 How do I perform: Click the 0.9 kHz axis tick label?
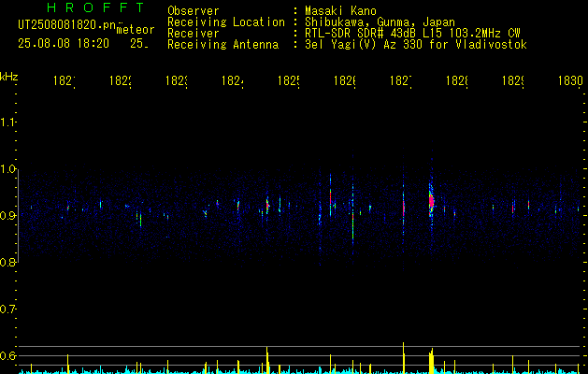click(8, 215)
